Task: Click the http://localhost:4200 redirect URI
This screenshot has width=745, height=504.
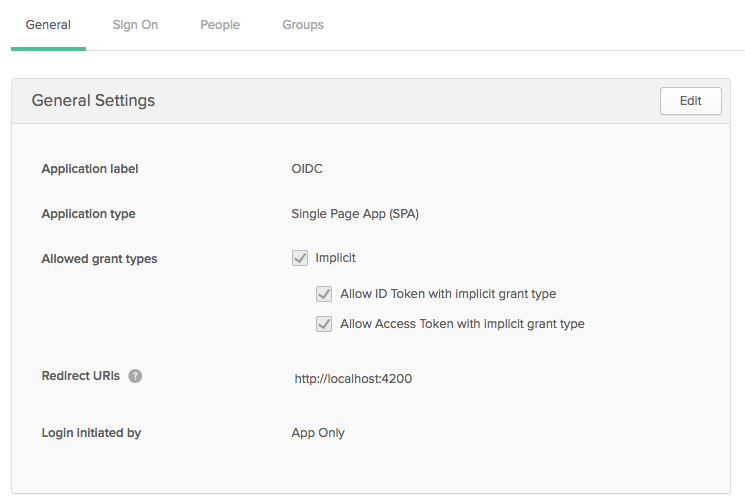Action: pos(353,379)
